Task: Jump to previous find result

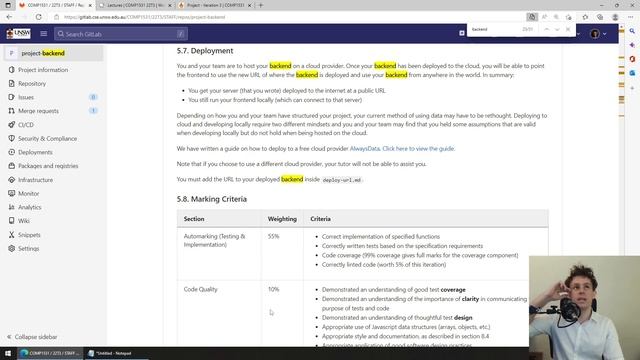Action: point(547,29)
